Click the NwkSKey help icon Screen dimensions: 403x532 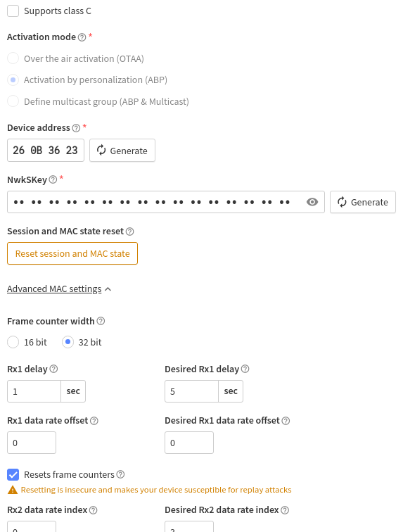(53, 180)
